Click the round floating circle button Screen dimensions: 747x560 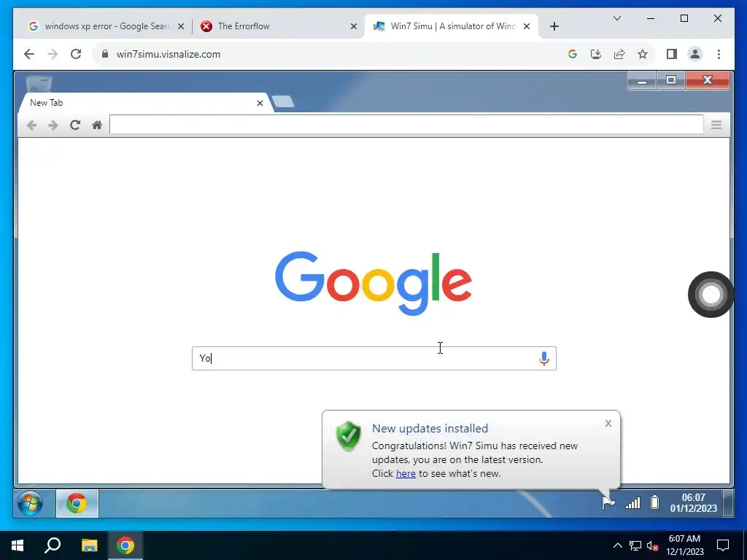(x=711, y=295)
